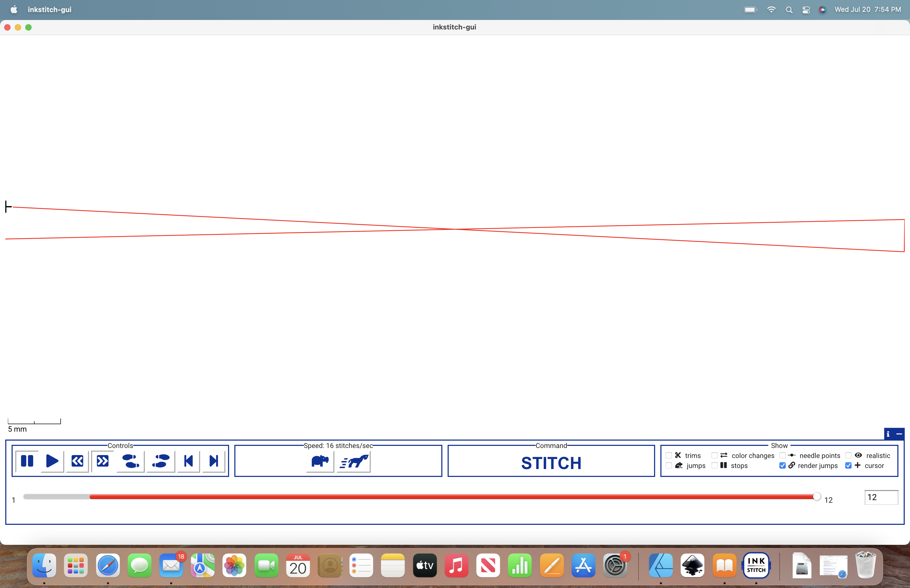This screenshot has height=588, width=910.
Task: Open the inkstitch-gui menu
Action: tap(49, 9)
